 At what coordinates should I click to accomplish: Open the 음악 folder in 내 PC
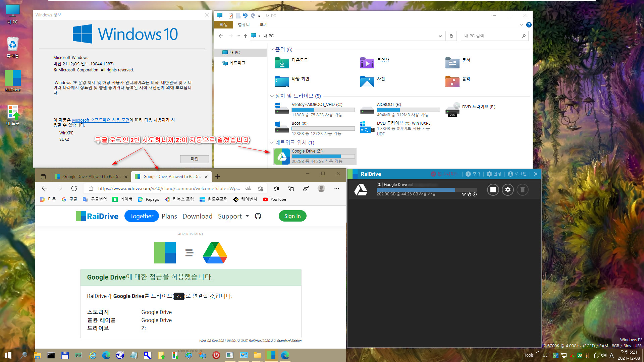[x=458, y=81]
